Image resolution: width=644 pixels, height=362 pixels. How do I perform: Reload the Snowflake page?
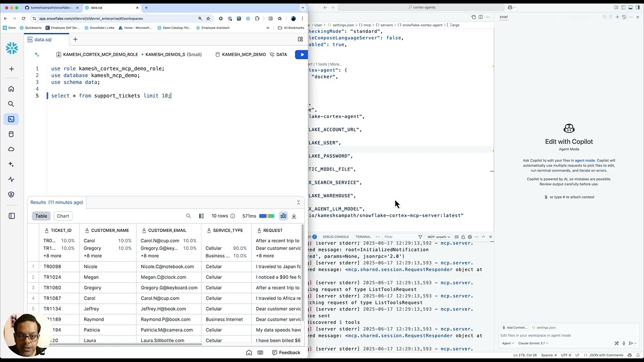[23, 19]
